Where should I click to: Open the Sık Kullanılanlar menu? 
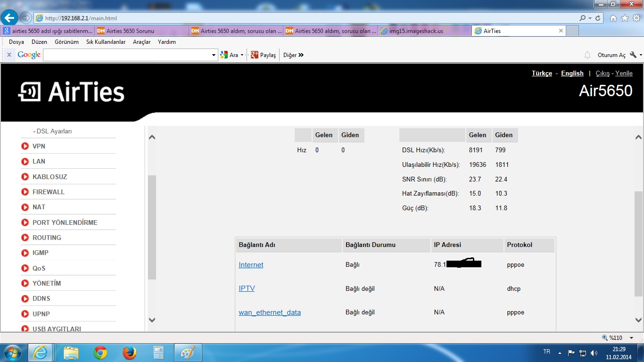[x=106, y=42]
